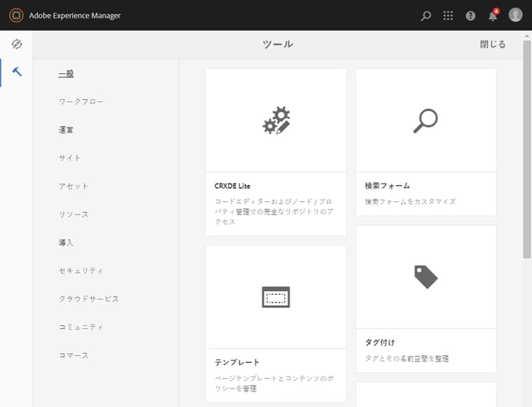The image size is (532, 407).
Task: Open the notifications bell
Action: 493,16
